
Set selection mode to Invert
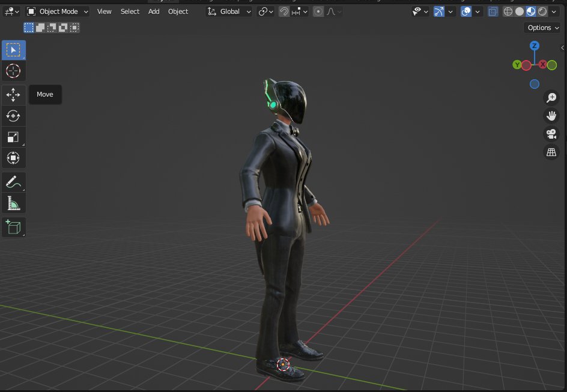click(63, 28)
